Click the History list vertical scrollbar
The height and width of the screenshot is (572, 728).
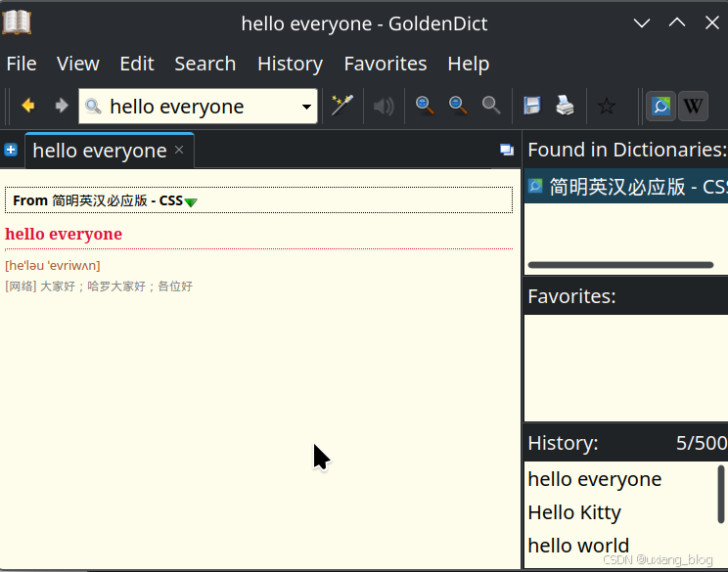pyautogui.click(x=721, y=494)
